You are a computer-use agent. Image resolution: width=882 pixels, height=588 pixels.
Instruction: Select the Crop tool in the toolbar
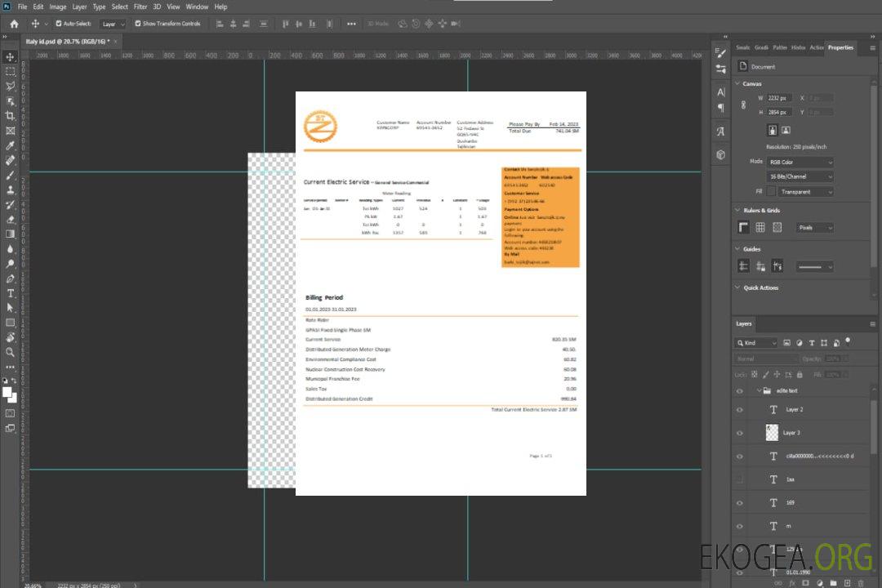click(11, 115)
